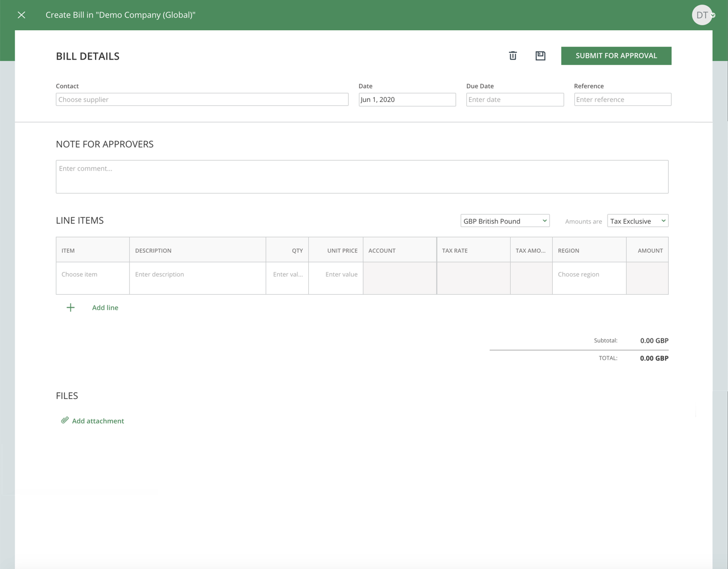The width and height of the screenshot is (728, 569).
Task: Click the Add line link
Action: (x=105, y=307)
